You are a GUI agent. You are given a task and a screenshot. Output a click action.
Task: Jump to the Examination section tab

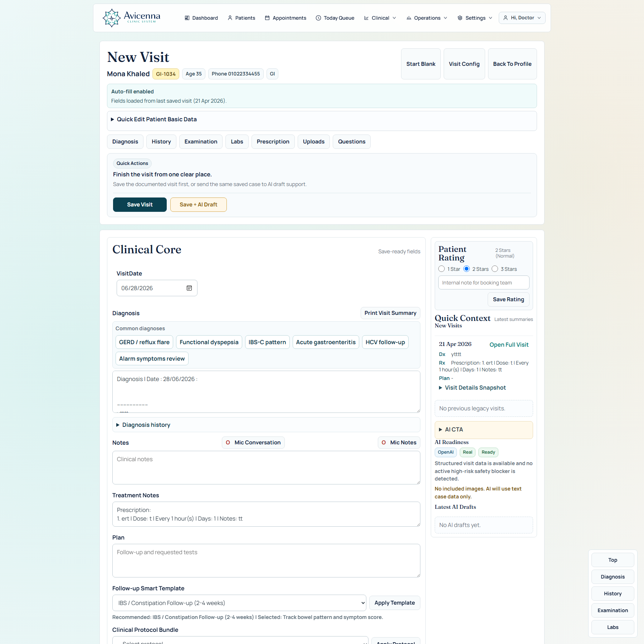pos(201,142)
